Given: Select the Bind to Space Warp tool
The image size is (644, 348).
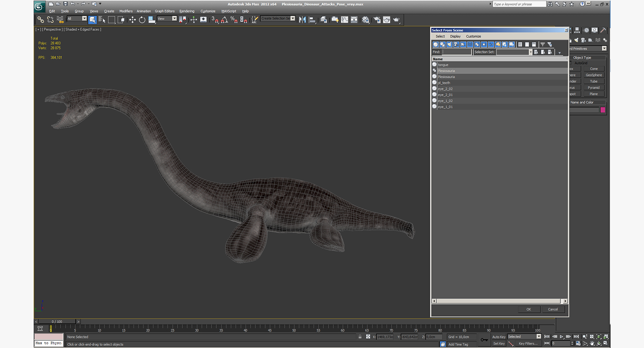Looking at the screenshot, I should tap(60, 20).
